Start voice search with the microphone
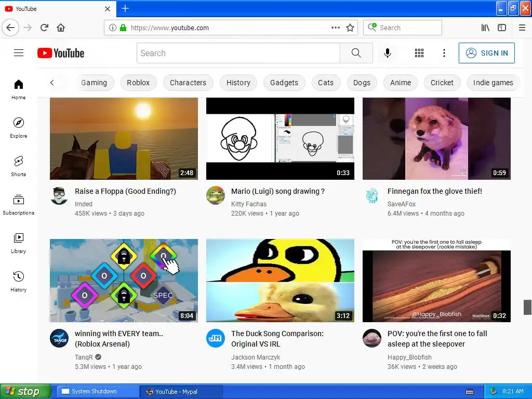The height and width of the screenshot is (399, 532). tap(388, 53)
